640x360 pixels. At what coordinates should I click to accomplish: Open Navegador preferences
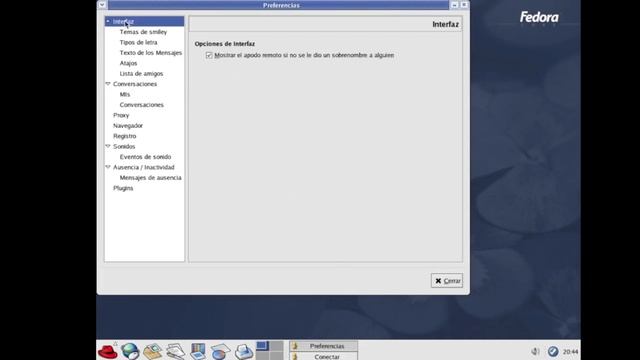[x=128, y=126]
